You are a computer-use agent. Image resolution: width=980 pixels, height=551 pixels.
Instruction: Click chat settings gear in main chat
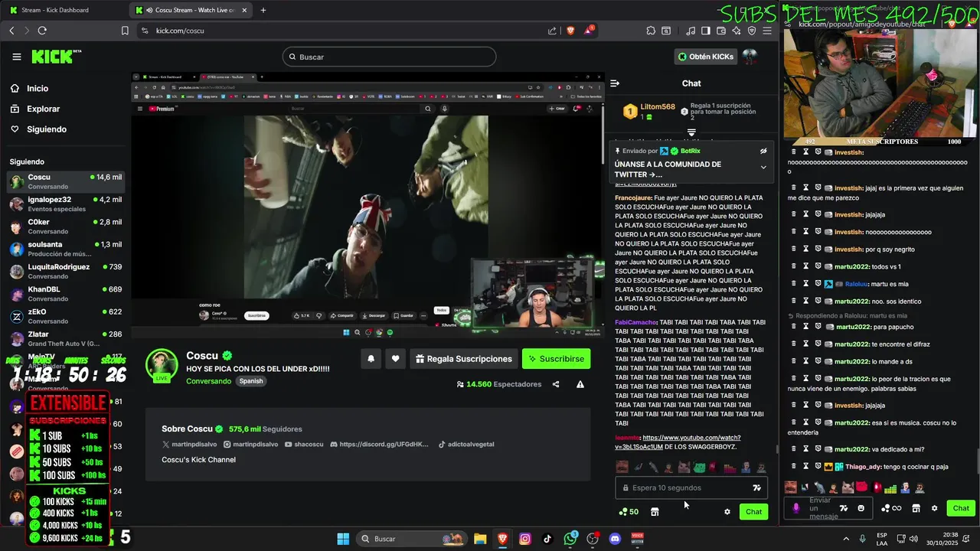(727, 512)
